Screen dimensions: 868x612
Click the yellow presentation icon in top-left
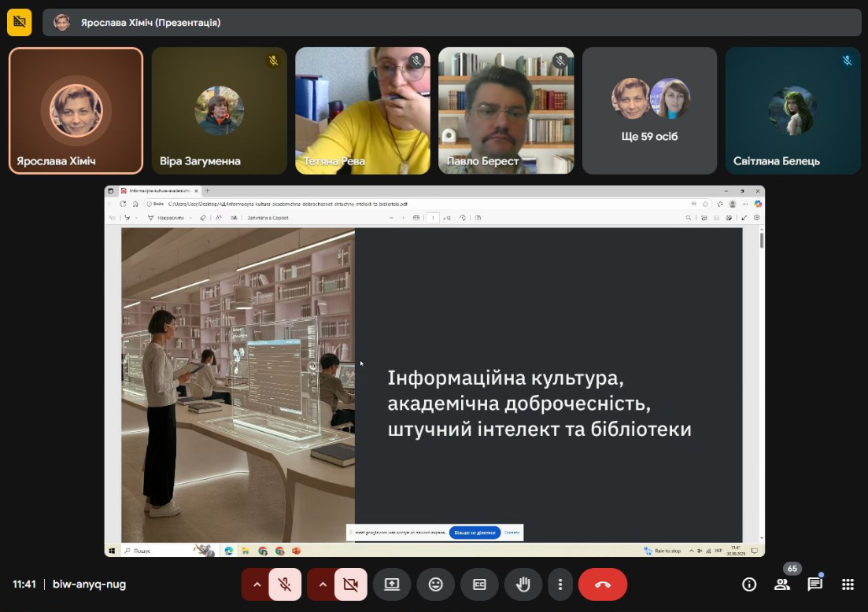click(x=20, y=22)
